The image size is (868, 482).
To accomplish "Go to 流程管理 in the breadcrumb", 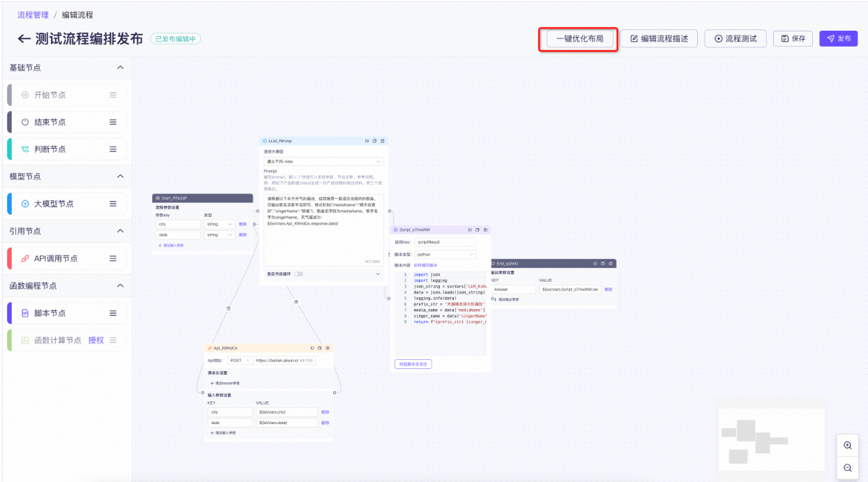I will [x=33, y=15].
